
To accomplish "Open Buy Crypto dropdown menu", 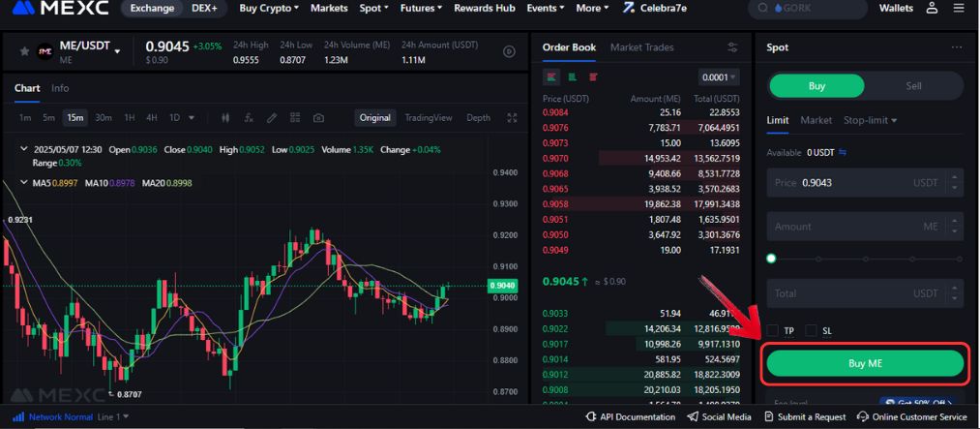I will click(269, 8).
